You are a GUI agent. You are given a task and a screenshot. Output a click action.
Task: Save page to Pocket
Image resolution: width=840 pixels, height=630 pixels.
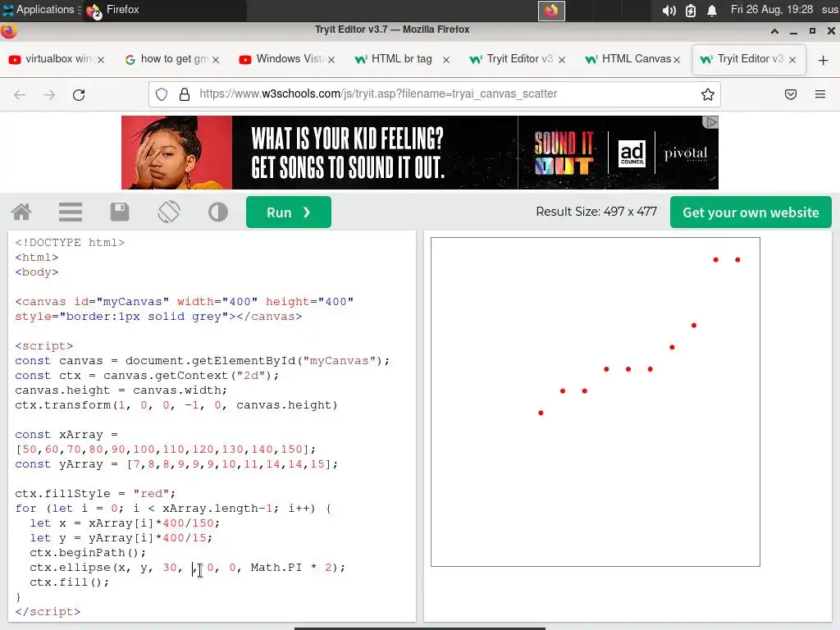[790, 94]
